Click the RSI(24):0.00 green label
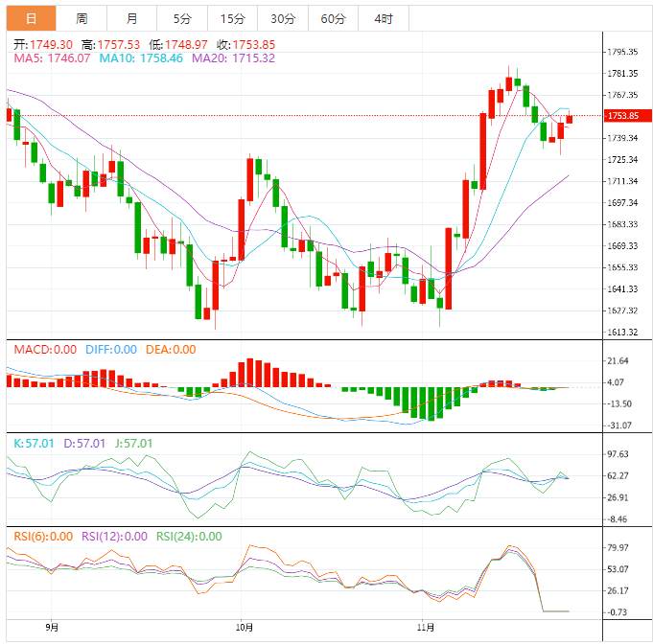Screen dimensions: 653x644 (190, 537)
